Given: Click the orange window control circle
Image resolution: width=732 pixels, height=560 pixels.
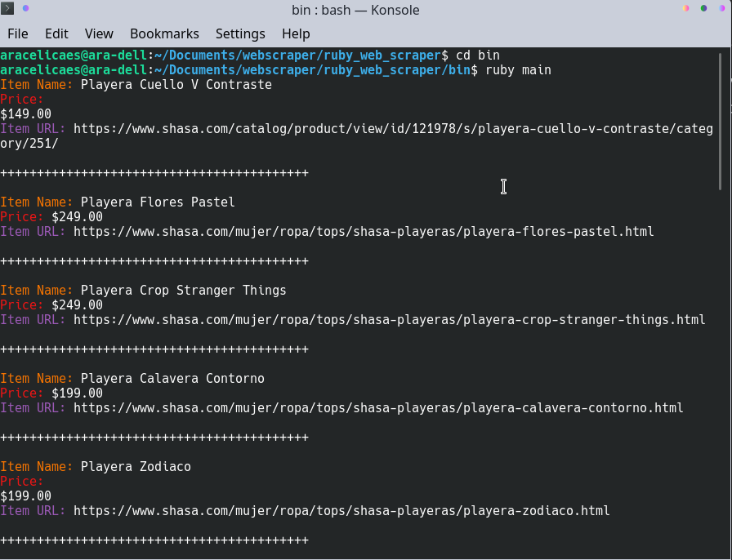Looking at the screenshot, I should [x=685, y=7].
